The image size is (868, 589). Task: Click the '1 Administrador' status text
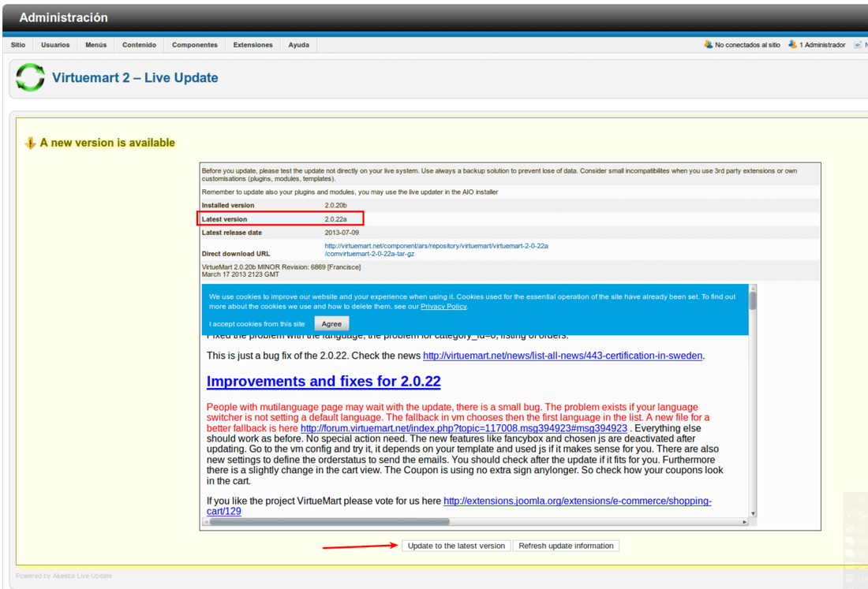click(x=822, y=45)
